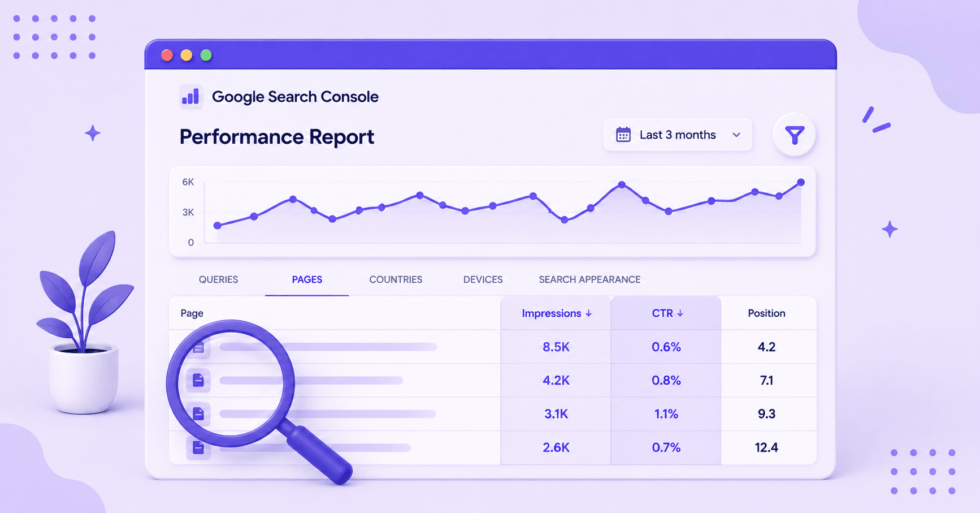Click the document icon in the 4.2K row
The height and width of the screenshot is (513, 980).
click(198, 380)
